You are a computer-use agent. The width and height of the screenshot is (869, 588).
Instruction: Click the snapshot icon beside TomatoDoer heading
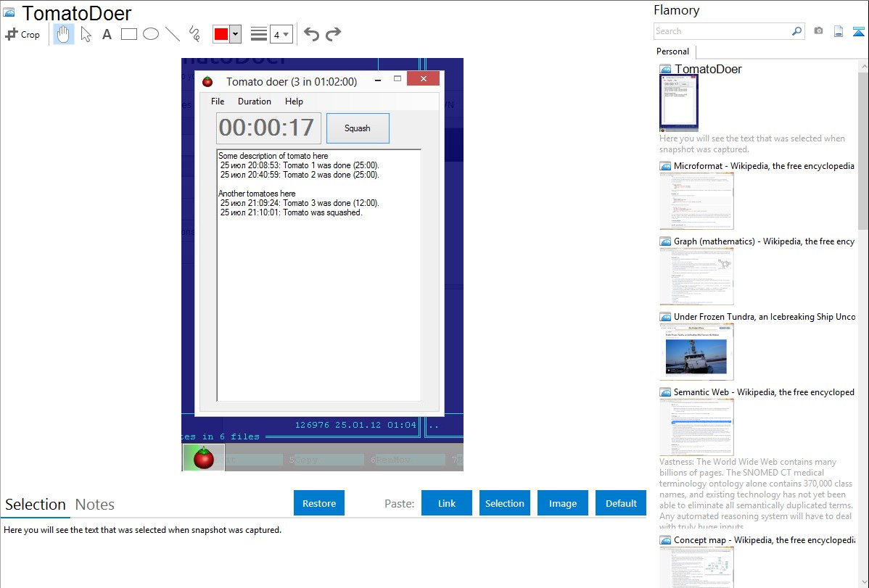9,12
